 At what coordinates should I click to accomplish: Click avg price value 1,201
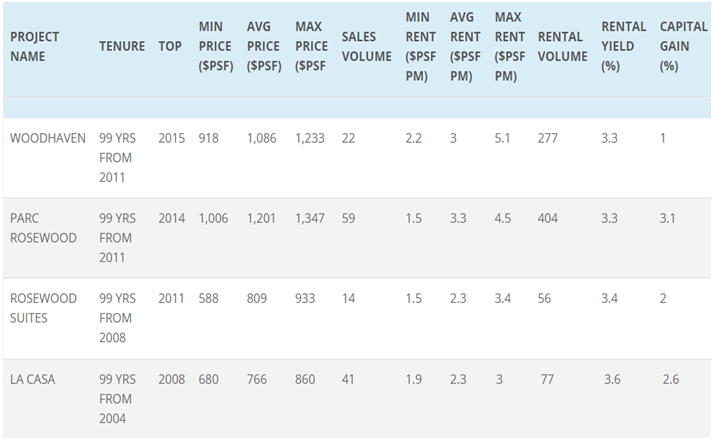point(261,219)
